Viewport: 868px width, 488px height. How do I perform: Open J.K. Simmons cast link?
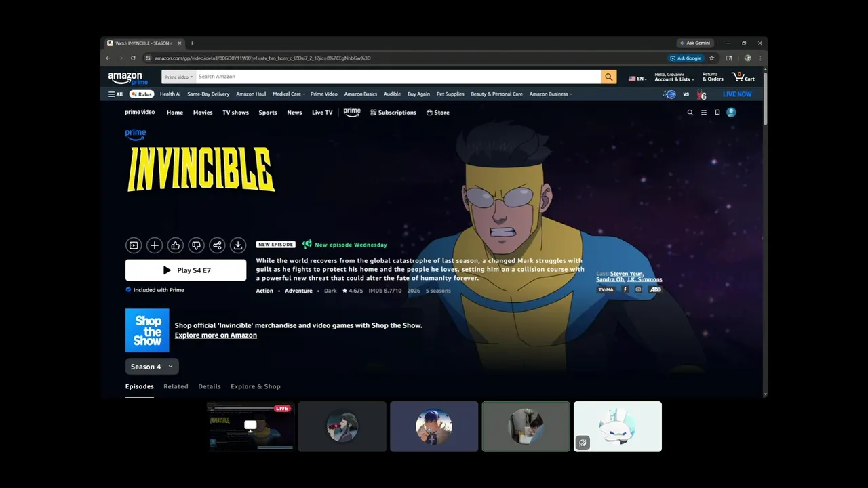pos(644,279)
